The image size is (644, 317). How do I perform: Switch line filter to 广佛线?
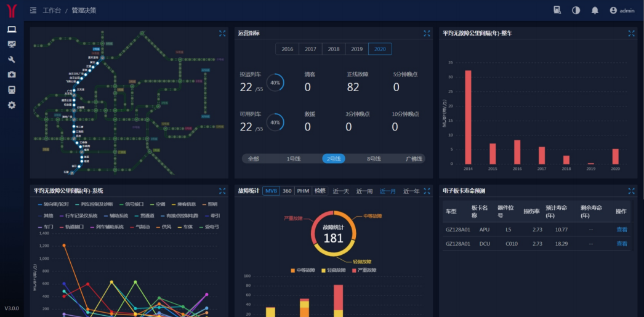click(414, 159)
